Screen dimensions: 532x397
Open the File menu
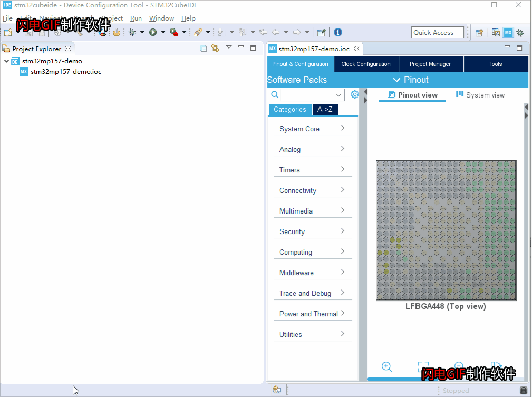pos(7,18)
